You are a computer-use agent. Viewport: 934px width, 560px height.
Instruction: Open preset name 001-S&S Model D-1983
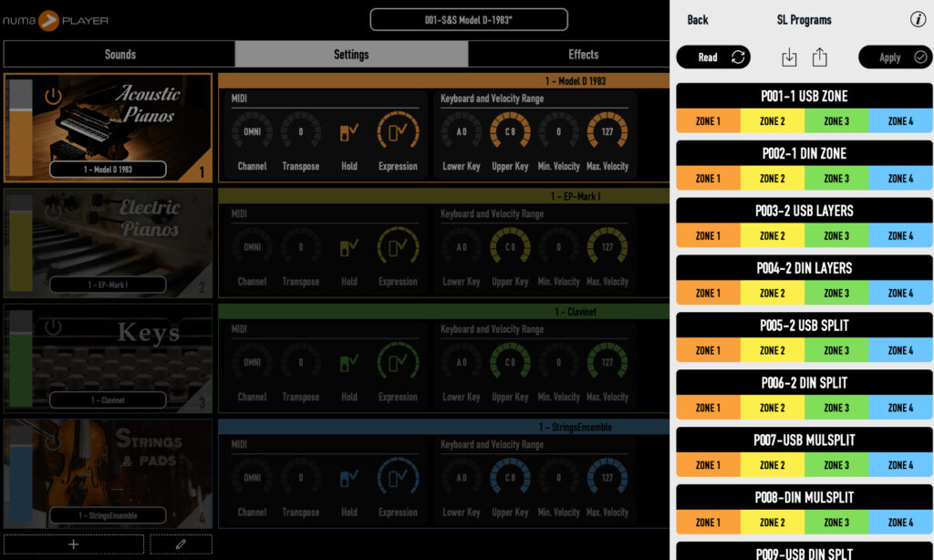click(x=469, y=20)
